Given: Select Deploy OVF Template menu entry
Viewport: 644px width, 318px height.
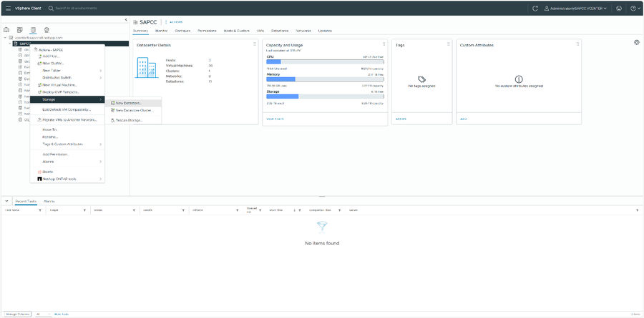Looking at the screenshot, I should pos(67,92).
